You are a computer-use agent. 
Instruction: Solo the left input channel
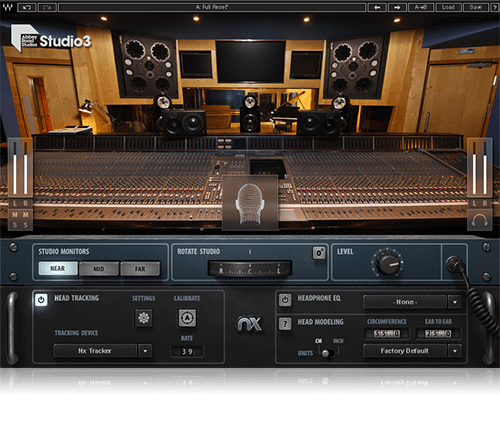[15, 225]
